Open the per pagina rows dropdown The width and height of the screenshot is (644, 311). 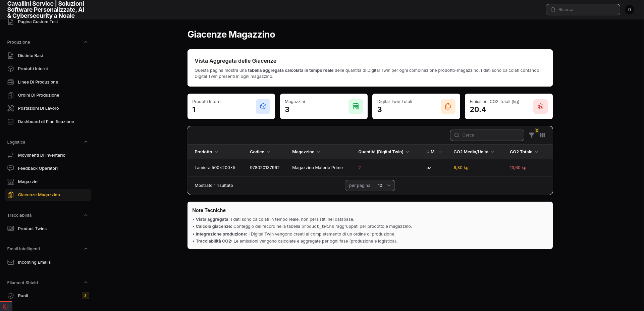tap(384, 186)
